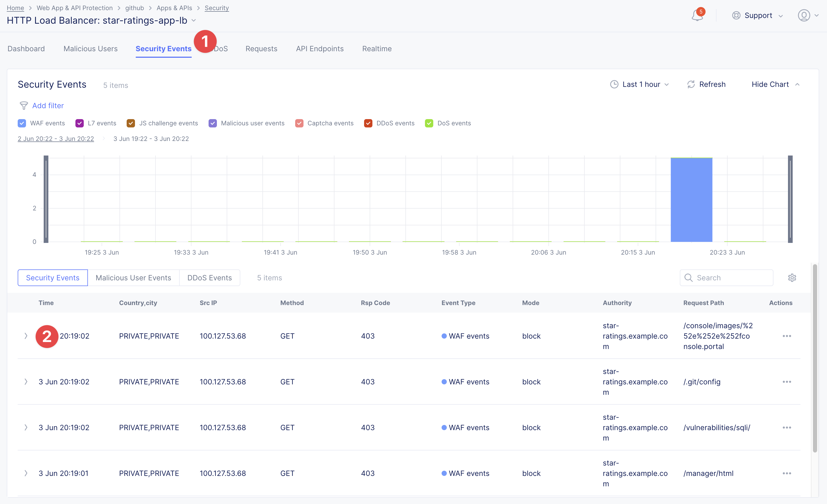Uncheck the WAF events checkbox

pos(22,123)
